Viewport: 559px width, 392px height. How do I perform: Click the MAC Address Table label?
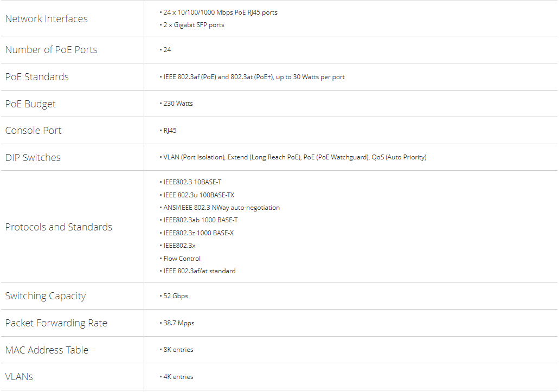(x=47, y=350)
